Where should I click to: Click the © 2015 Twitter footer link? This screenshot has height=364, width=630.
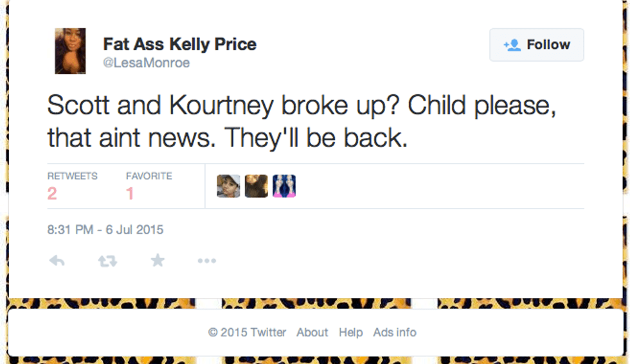click(248, 333)
